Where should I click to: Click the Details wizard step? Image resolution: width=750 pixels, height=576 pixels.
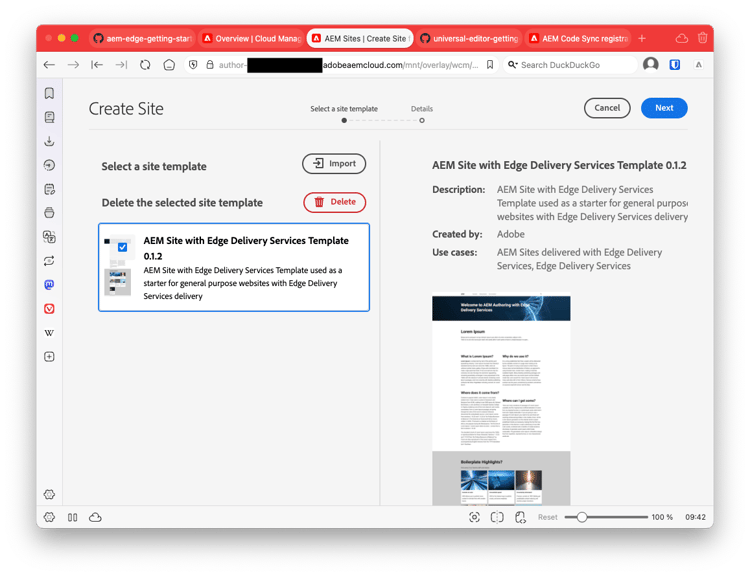422,114
